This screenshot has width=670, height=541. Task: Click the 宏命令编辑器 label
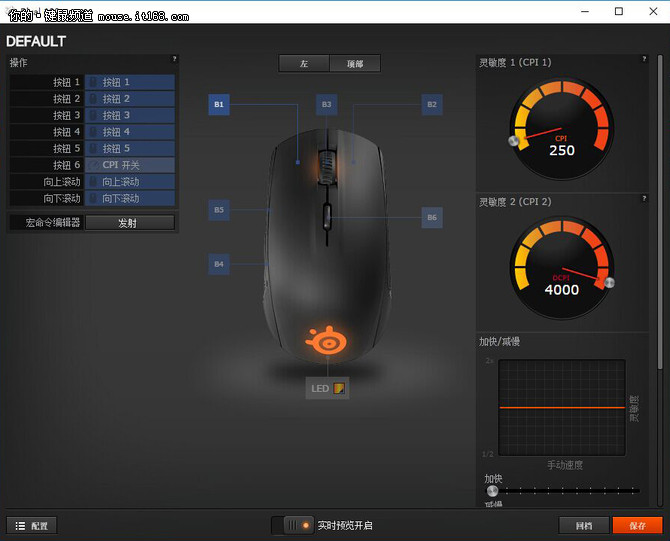pos(53,223)
